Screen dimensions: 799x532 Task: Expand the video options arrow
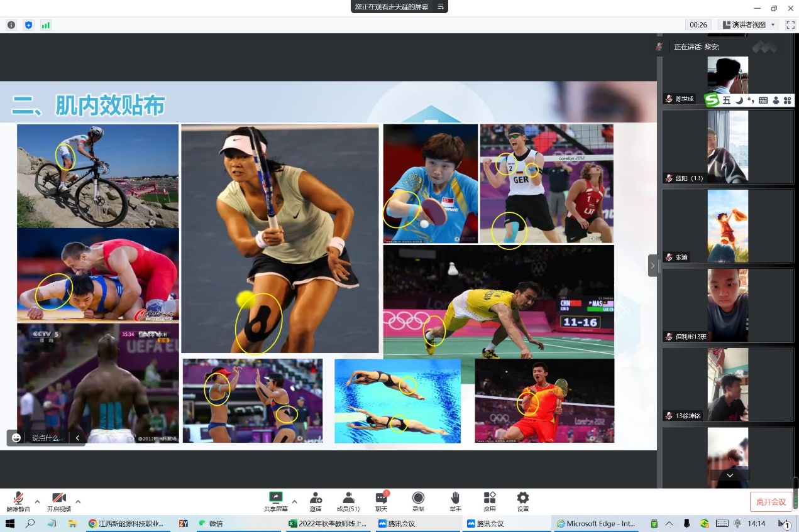pos(78,502)
